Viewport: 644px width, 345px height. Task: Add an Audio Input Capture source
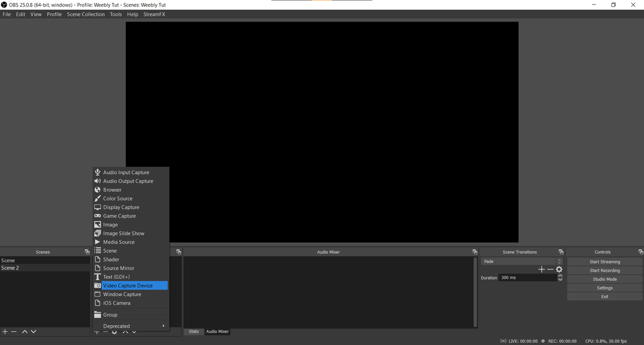click(x=126, y=172)
